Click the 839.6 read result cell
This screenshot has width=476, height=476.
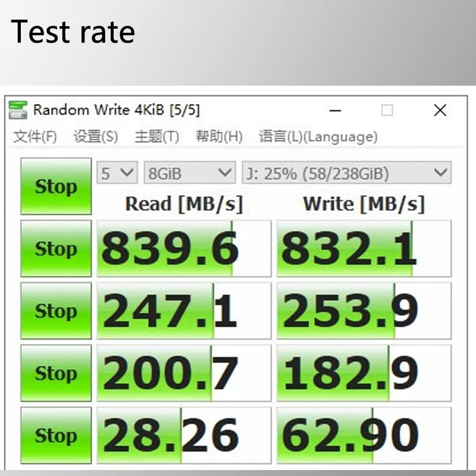click(x=184, y=249)
